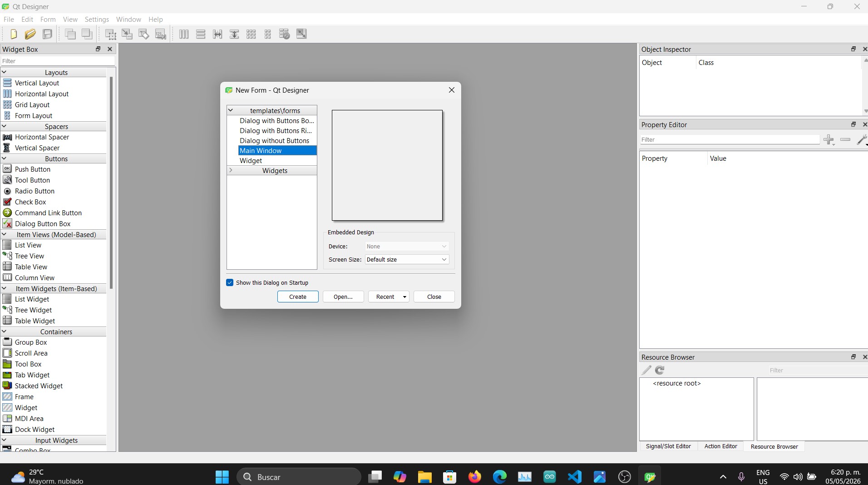This screenshot has width=868, height=485.
Task: Click the Tab Widget container entry
Action: pos(32,375)
